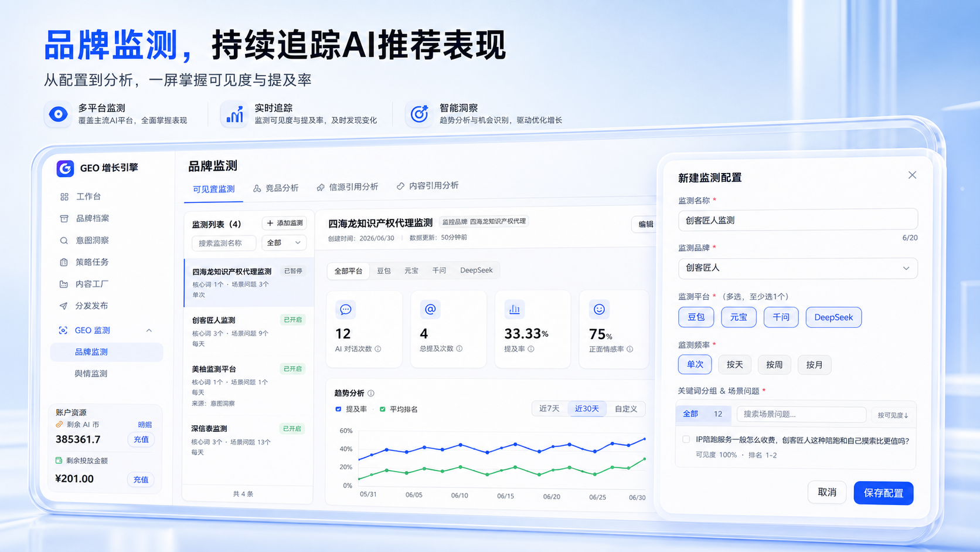
Task: Toggle DeepSeek platform selection in dialog
Action: click(833, 317)
